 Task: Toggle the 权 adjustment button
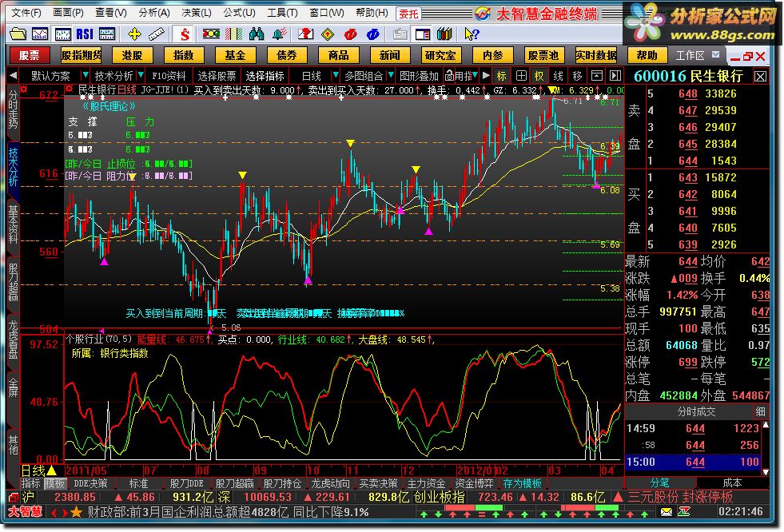click(x=539, y=76)
